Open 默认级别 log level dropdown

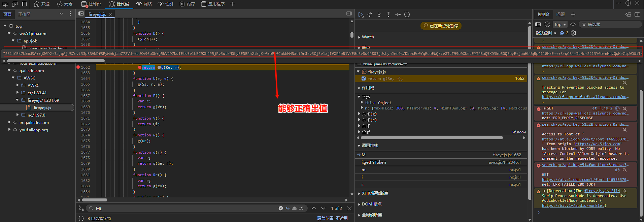(x=546, y=33)
